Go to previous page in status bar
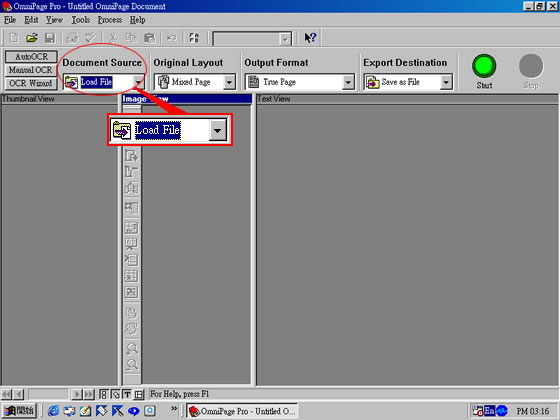 coord(18,394)
